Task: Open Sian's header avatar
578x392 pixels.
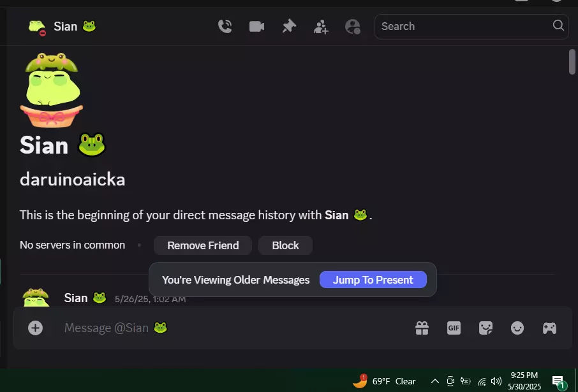Action: [x=37, y=27]
